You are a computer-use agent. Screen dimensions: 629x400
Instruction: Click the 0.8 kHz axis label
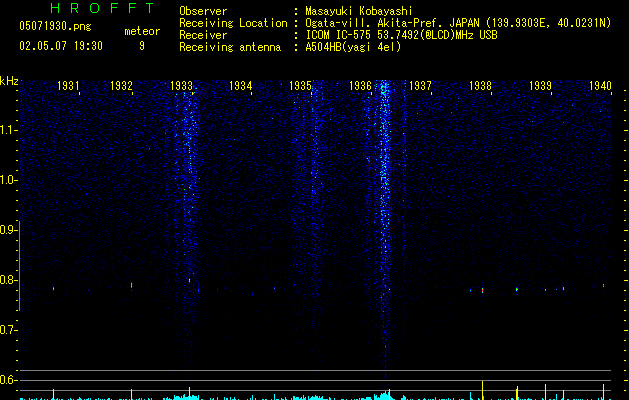(x=8, y=280)
